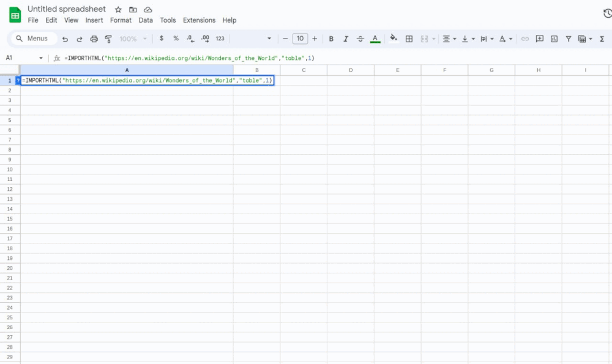This screenshot has width=612, height=364.
Task: Open the merge cells dropdown arrow
Action: tap(433, 38)
